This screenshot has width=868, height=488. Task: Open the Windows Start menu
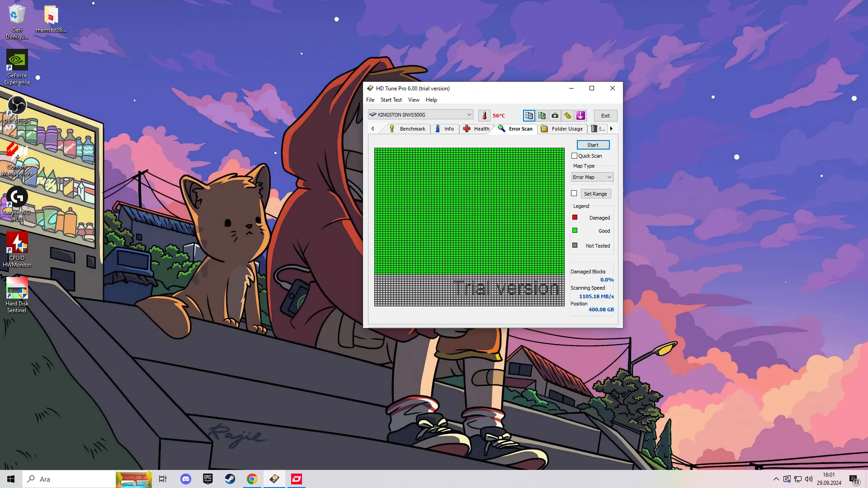pos(11,479)
